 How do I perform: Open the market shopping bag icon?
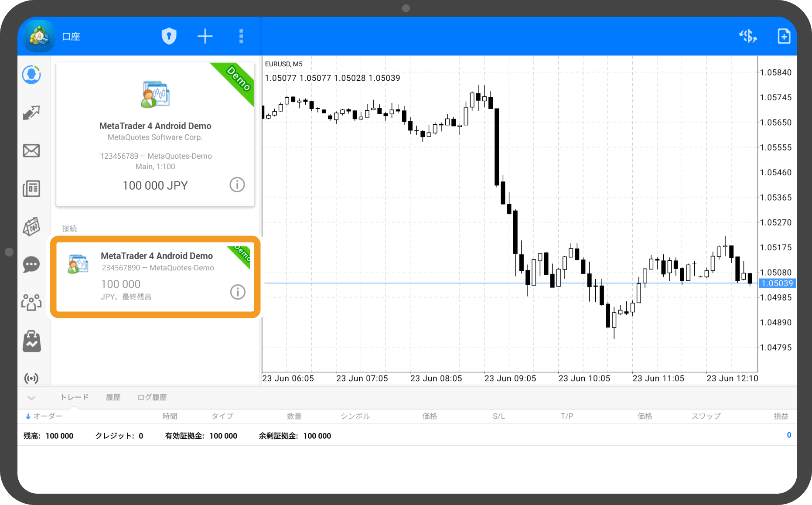click(31, 341)
